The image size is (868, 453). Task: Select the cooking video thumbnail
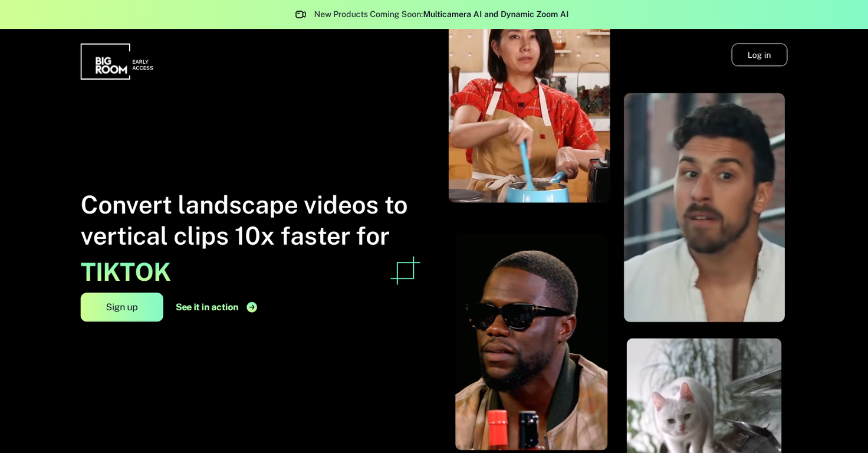click(529, 115)
